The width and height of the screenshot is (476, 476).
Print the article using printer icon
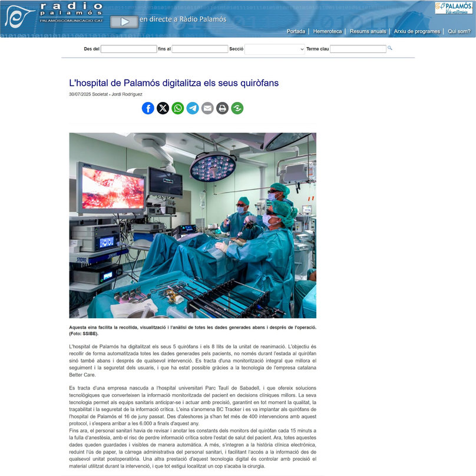[222, 108]
